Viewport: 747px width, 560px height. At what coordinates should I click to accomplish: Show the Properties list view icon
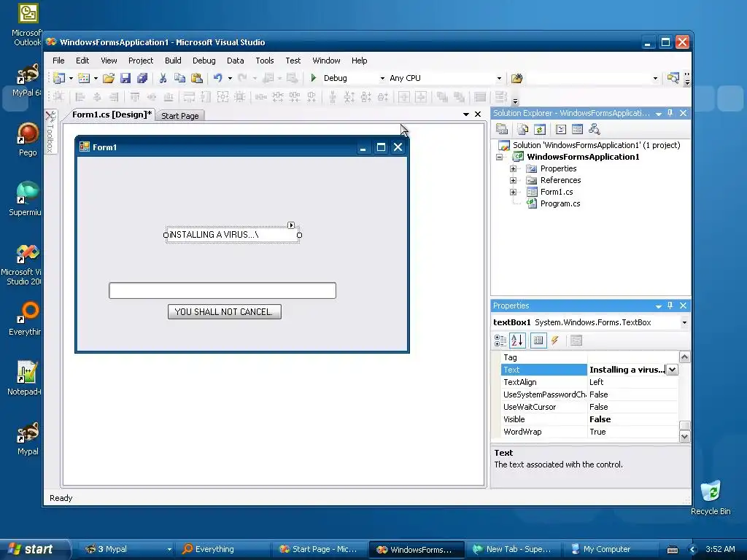(538, 341)
